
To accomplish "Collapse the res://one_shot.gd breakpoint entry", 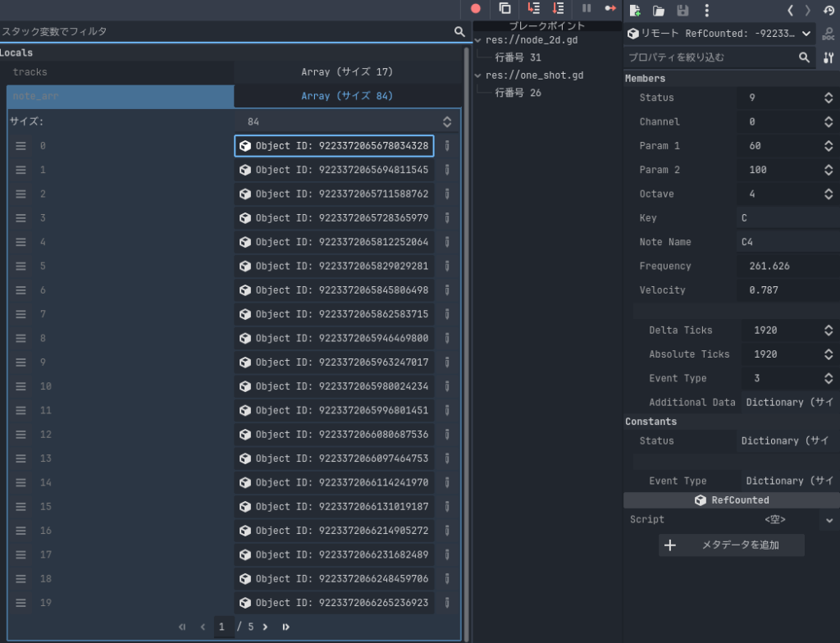I will (x=480, y=75).
